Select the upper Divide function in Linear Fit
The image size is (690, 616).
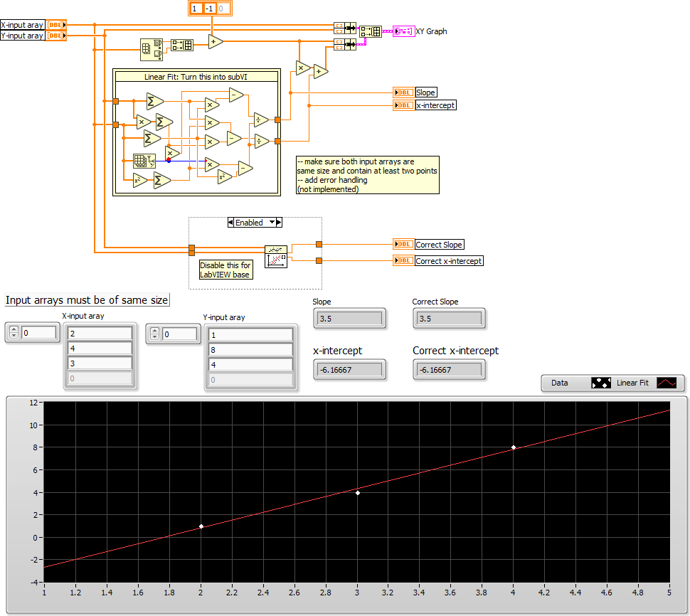point(261,120)
